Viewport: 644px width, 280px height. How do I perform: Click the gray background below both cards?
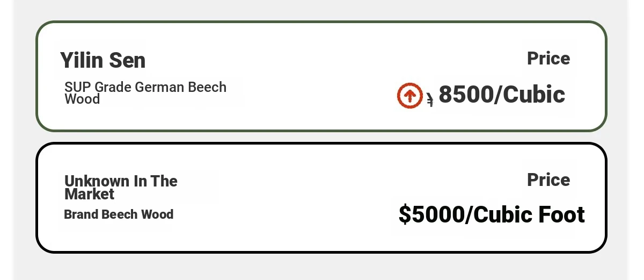click(x=321, y=267)
